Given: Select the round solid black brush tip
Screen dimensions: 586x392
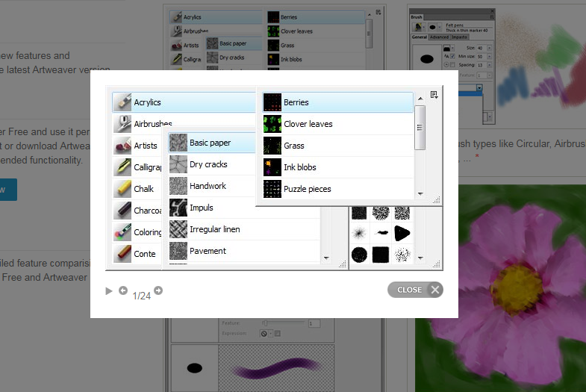Looking at the screenshot, I should pyautogui.click(x=359, y=255).
